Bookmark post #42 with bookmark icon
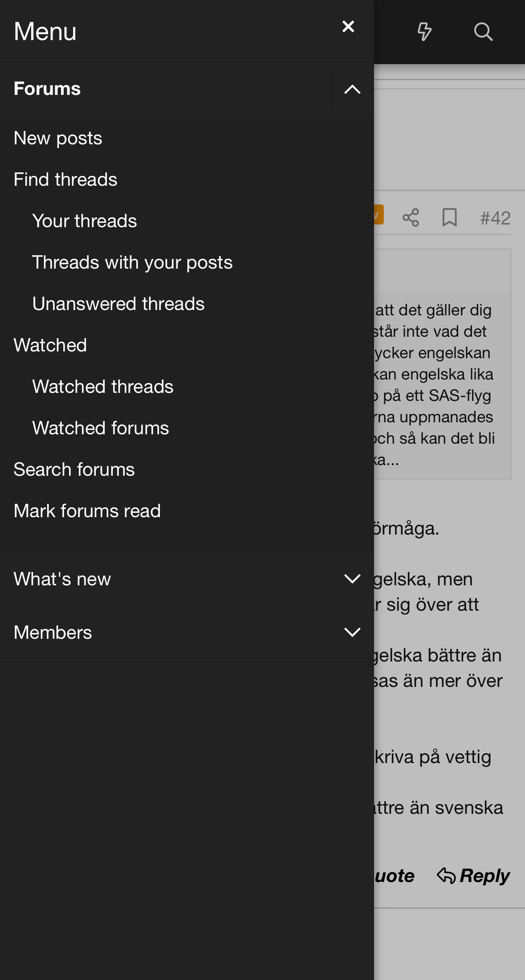The height and width of the screenshot is (980, 525). tap(449, 217)
